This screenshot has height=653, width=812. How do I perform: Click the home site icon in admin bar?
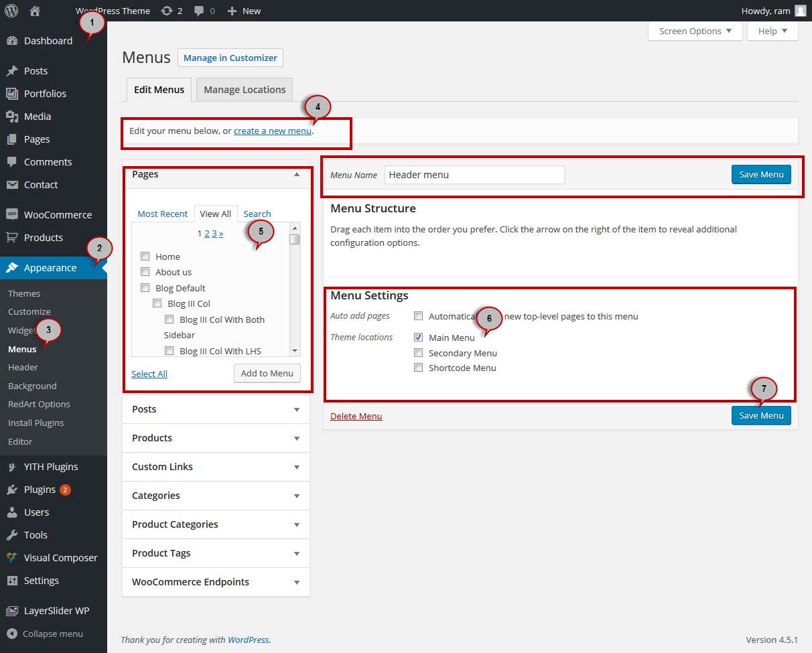tap(35, 11)
